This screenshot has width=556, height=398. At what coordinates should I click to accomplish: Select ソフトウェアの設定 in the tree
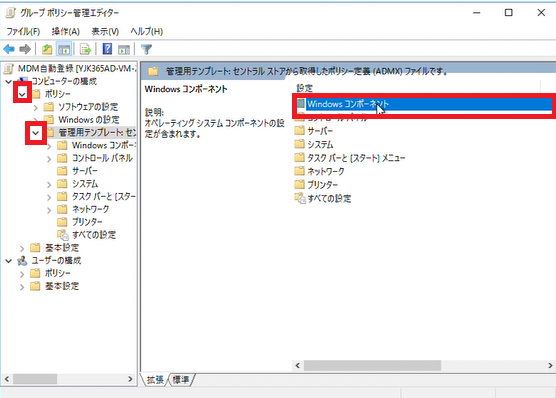click(x=88, y=107)
